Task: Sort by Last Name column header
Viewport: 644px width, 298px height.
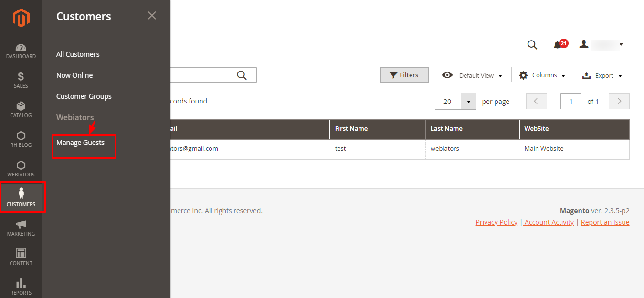Action: [472, 129]
